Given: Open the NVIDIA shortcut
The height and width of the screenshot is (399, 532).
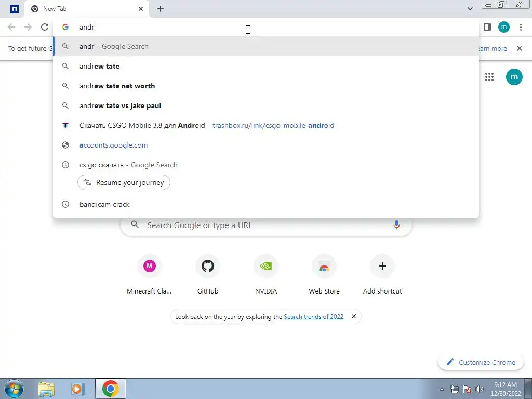Looking at the screenshot, I should (x=266, y=274).
